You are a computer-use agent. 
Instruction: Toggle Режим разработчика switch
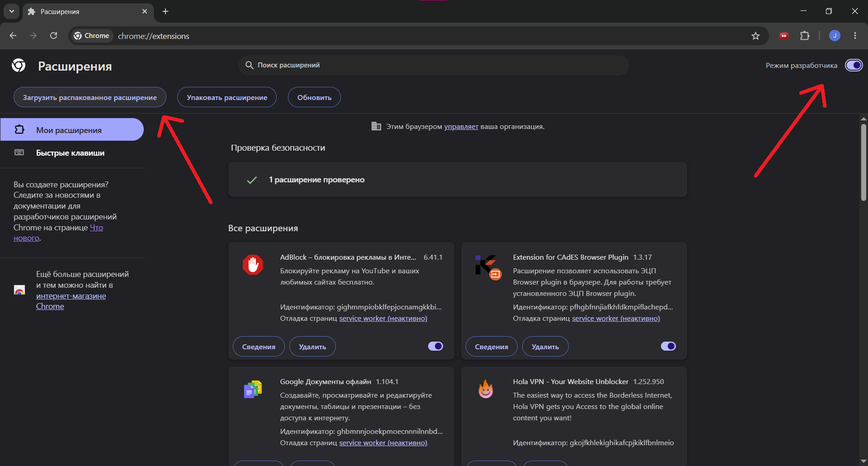(x=854, y=65)
